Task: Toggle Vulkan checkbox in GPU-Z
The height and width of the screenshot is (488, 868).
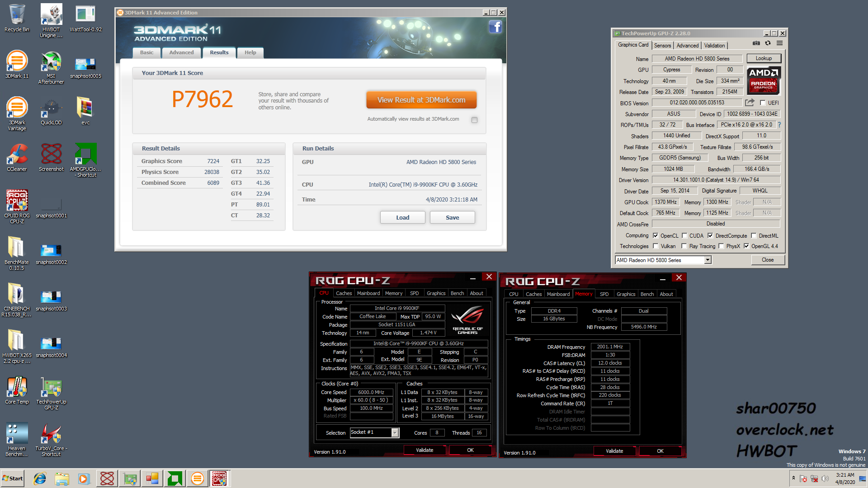Action: tap(656, 246)
